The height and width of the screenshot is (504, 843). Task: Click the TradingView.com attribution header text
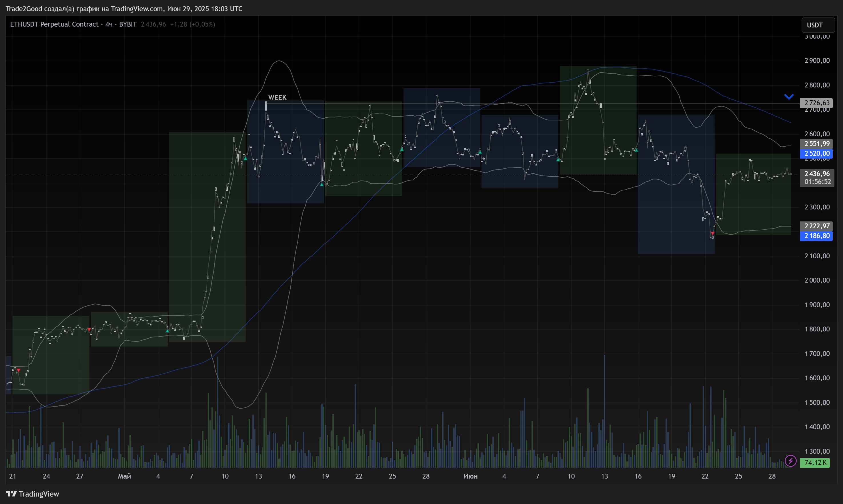pyautogui.click(x=124, y=9)
